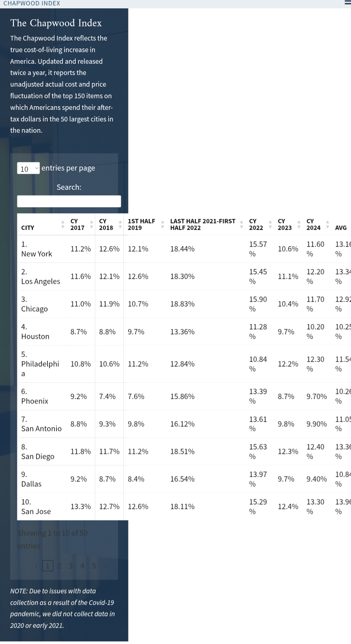This screenshot has height=644, width=351.
Task: Click the CY 2024 sort arrows
Action: [327, 224]
